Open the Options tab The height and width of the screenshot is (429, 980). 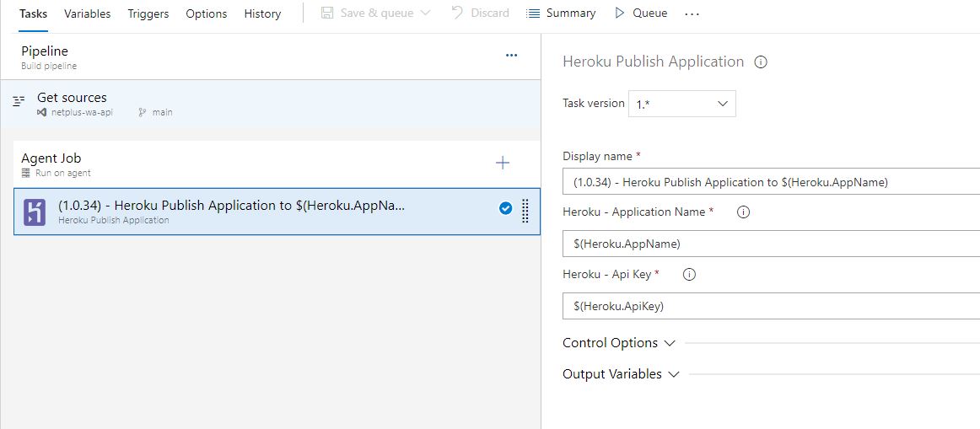pyautogui.click(x=207, y=13)
